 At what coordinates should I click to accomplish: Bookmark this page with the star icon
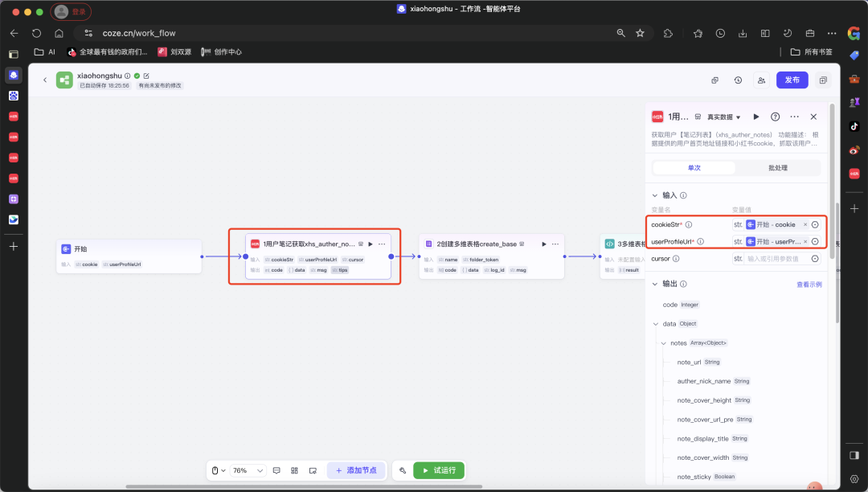click(x=640, y=33)
